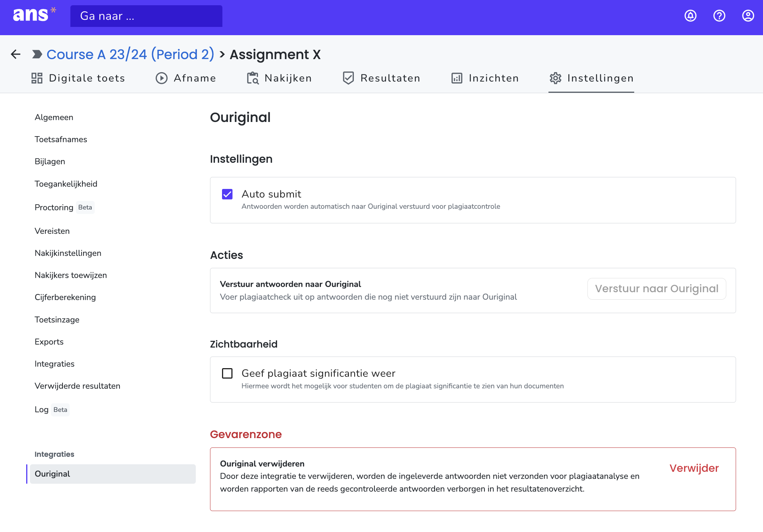Select the Instellingen tab

(x=592, y=78)
